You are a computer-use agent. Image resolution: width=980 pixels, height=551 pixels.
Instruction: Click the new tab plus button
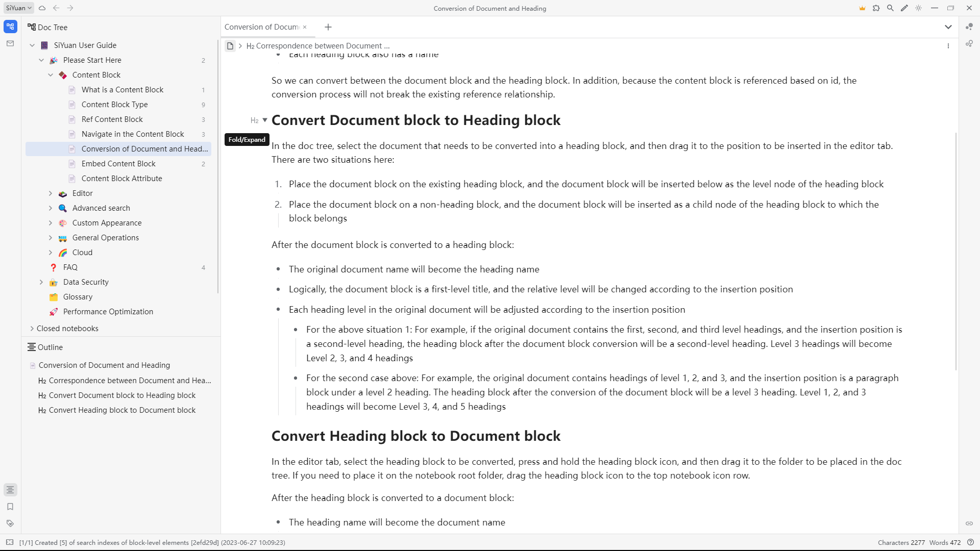click(x=328, y=27)
